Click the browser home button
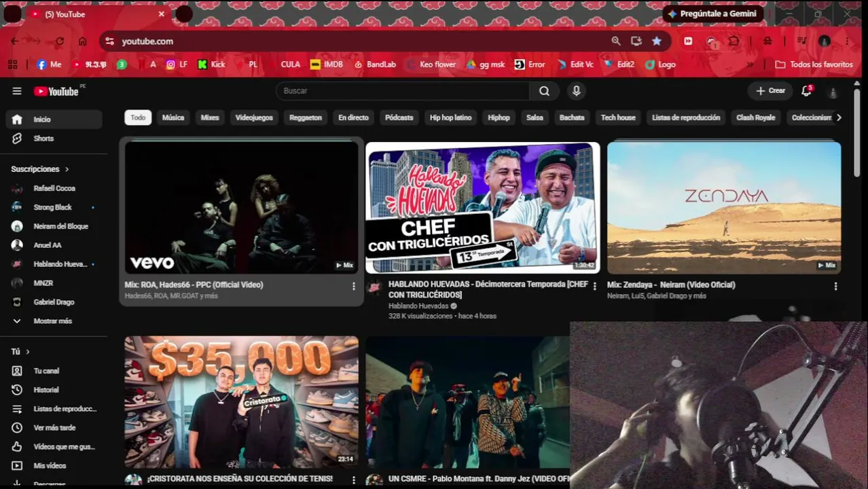The width and height of the screenshot is (868, 489). [82, 41]
